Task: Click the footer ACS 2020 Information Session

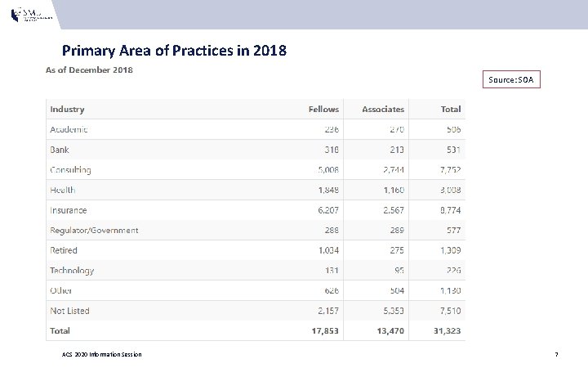Action: tap(101, 354)
